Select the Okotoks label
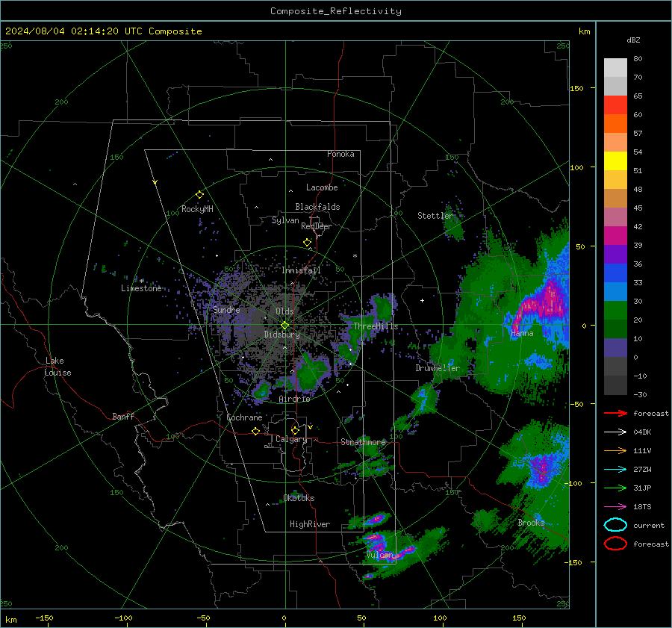This screenshot has width=672, height=628. 299,498
